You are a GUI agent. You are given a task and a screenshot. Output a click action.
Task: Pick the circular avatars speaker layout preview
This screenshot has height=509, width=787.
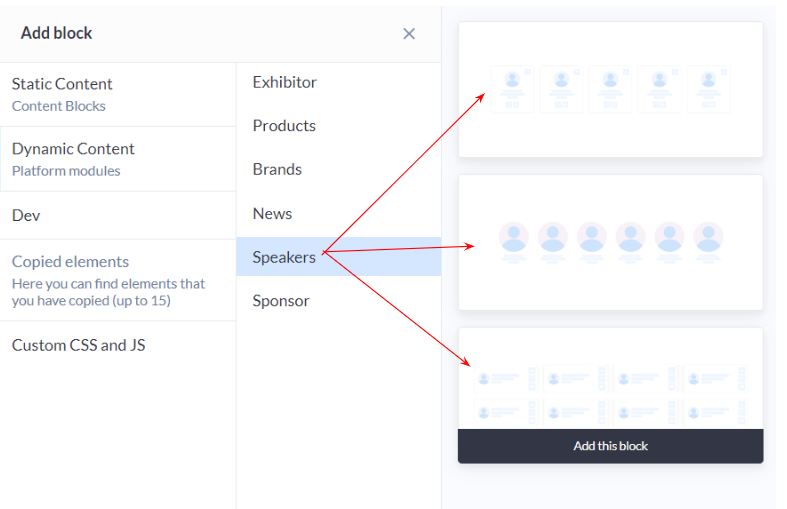point(610,242)
